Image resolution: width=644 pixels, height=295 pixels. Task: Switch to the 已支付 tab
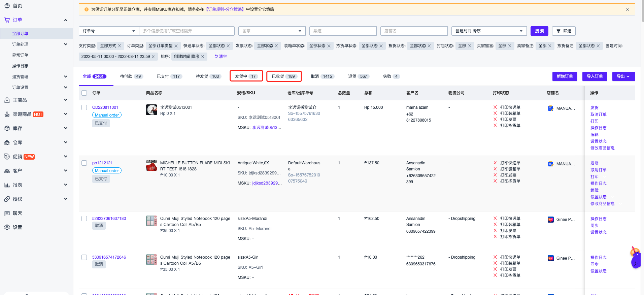point(169,76)
